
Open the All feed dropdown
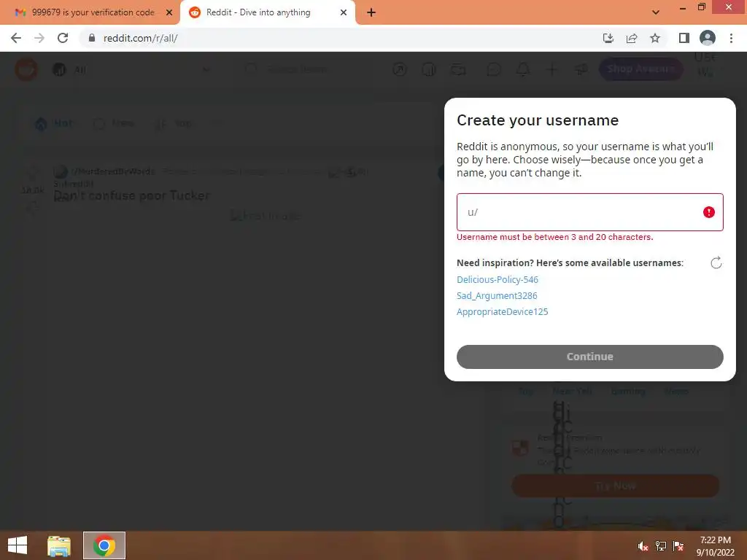pos(131,69)
